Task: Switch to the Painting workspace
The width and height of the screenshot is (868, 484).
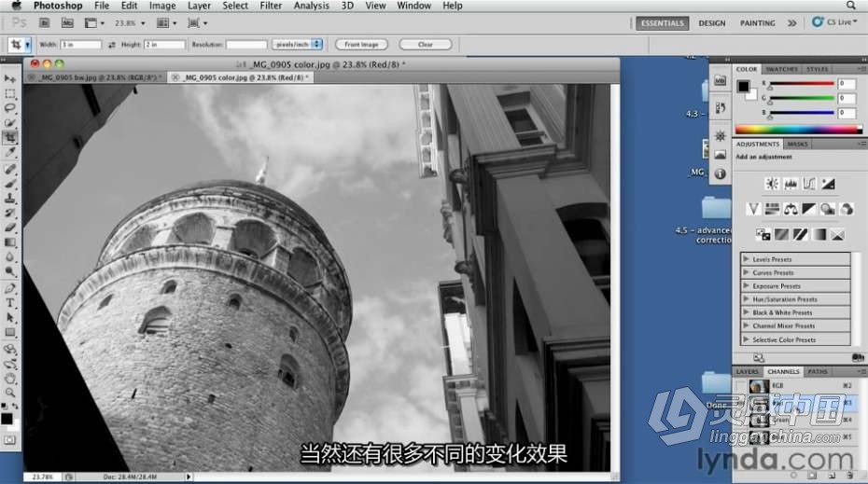Action: [757, 23]
